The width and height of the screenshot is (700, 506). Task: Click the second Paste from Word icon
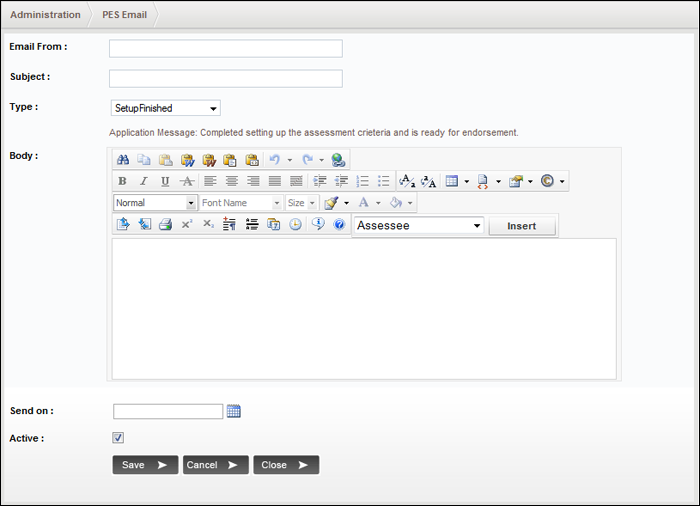(209, 159)
